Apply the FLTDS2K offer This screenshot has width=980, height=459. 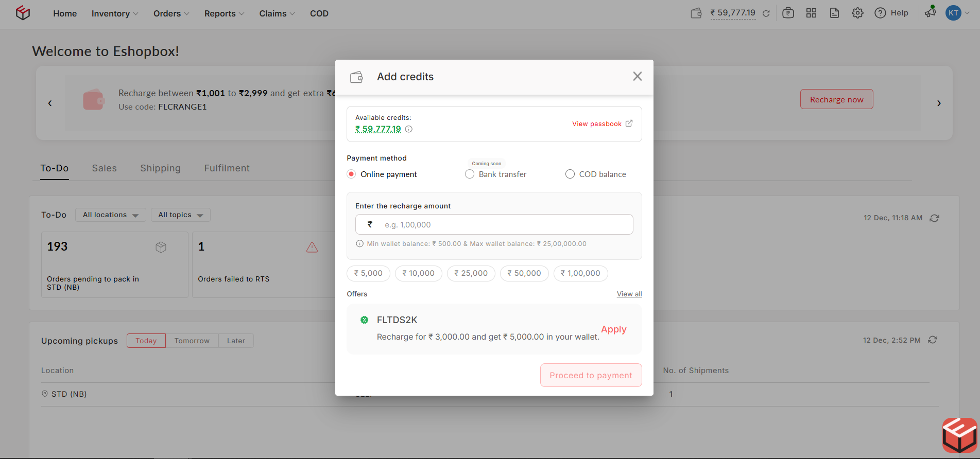[613, 329]
